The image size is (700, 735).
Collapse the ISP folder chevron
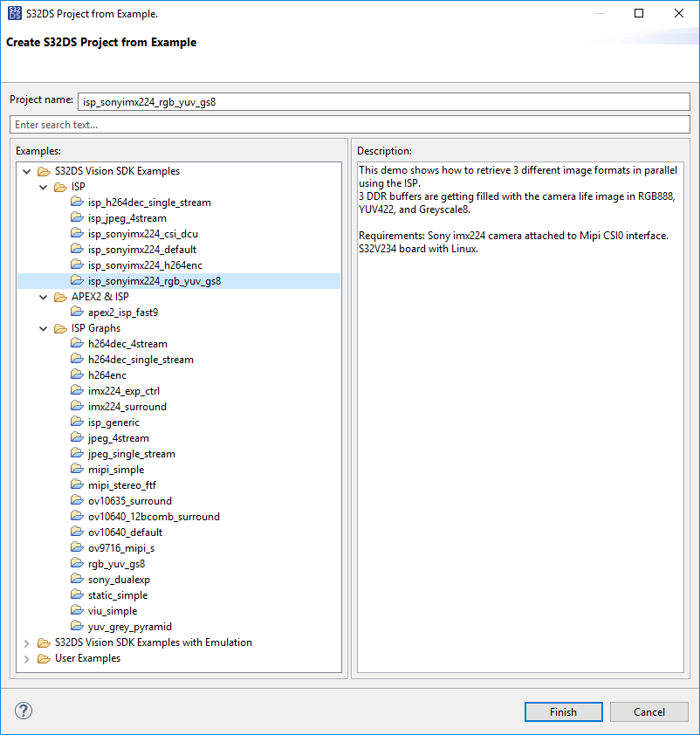[43, 187]
